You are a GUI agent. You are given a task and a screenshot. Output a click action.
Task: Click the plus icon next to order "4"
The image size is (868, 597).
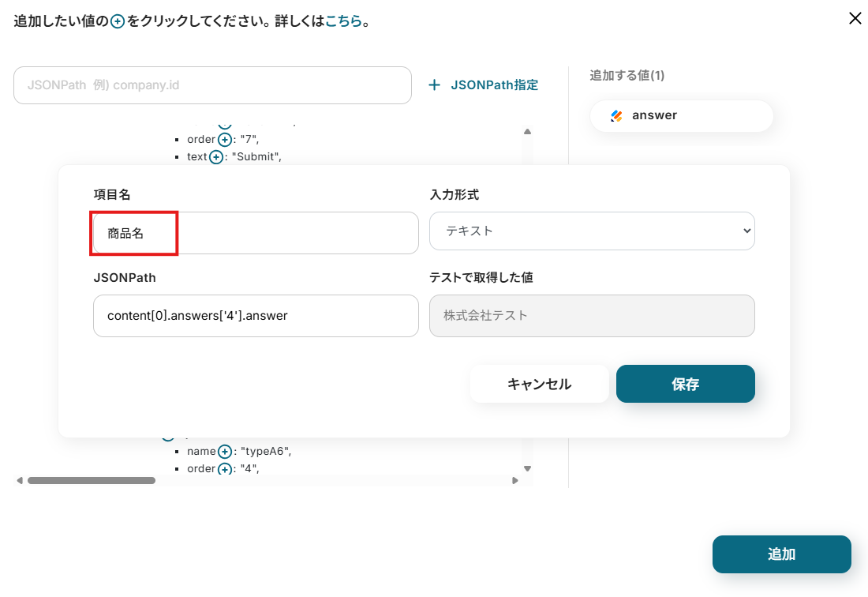[x=225, y=469]
